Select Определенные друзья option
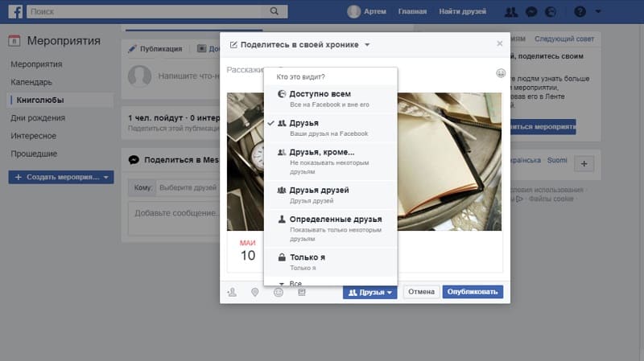This screenshot has width=644, height=361. pyautogui.click(x=330, y=228)
